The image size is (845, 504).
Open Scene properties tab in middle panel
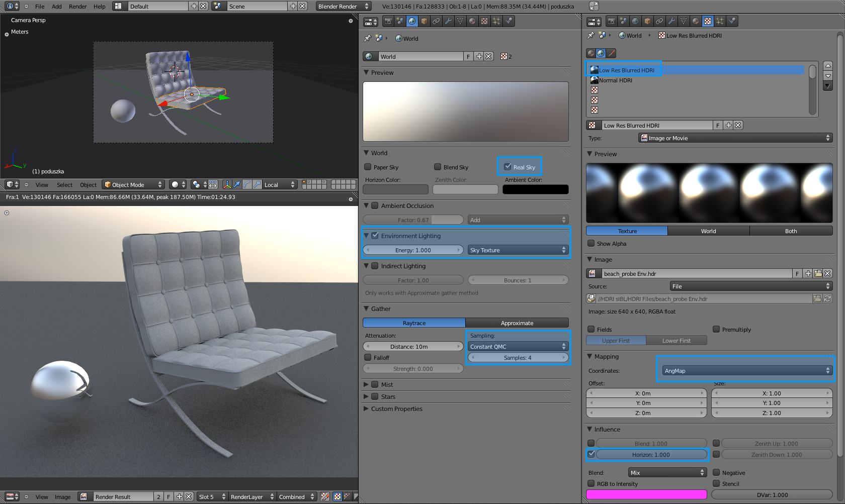pos(400,21)
